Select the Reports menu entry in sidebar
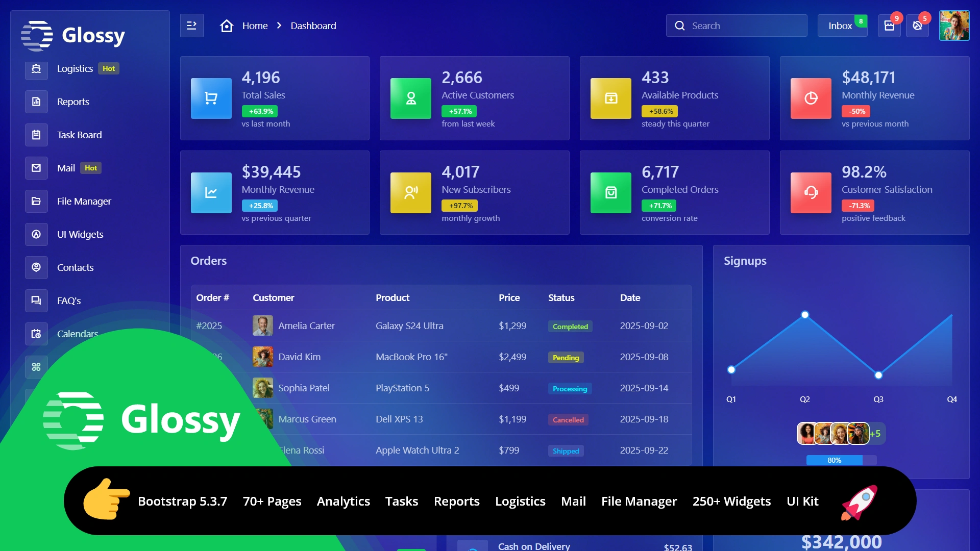Viewport: 980px width, 551px height. pos(73,102)
